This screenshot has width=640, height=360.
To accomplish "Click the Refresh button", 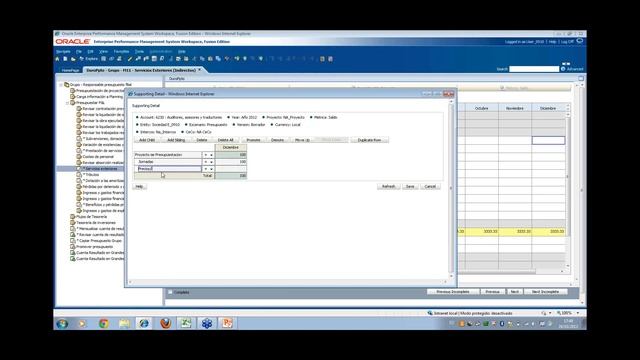I will coord(388,187).
